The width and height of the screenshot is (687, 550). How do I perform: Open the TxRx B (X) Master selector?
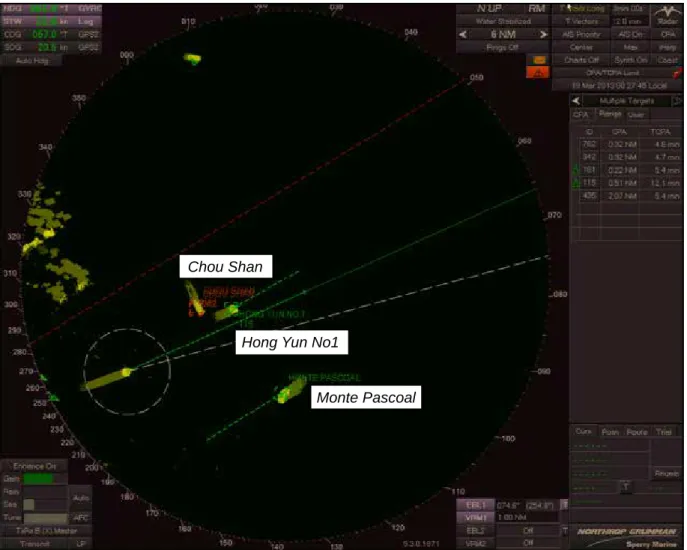tap(46, 531)
